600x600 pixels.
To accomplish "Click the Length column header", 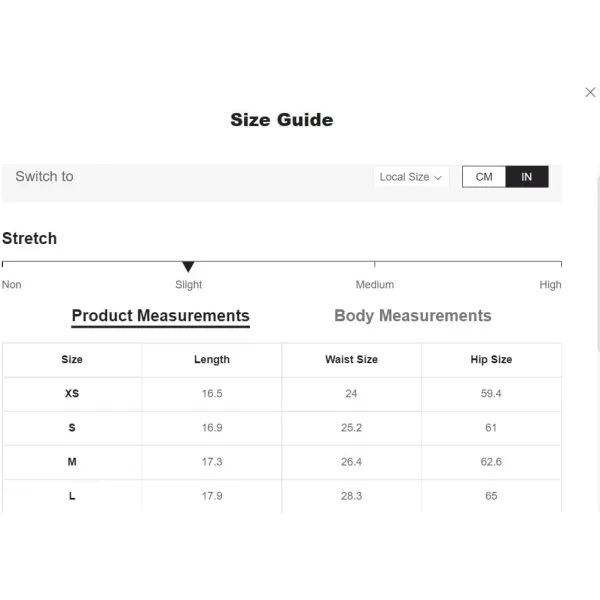I will click(x=212, y=359).
